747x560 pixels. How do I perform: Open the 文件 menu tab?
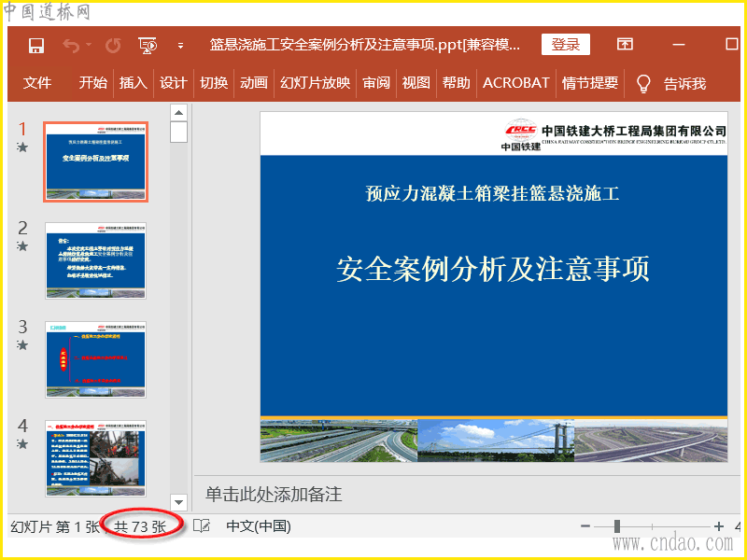tap(37, 83)
